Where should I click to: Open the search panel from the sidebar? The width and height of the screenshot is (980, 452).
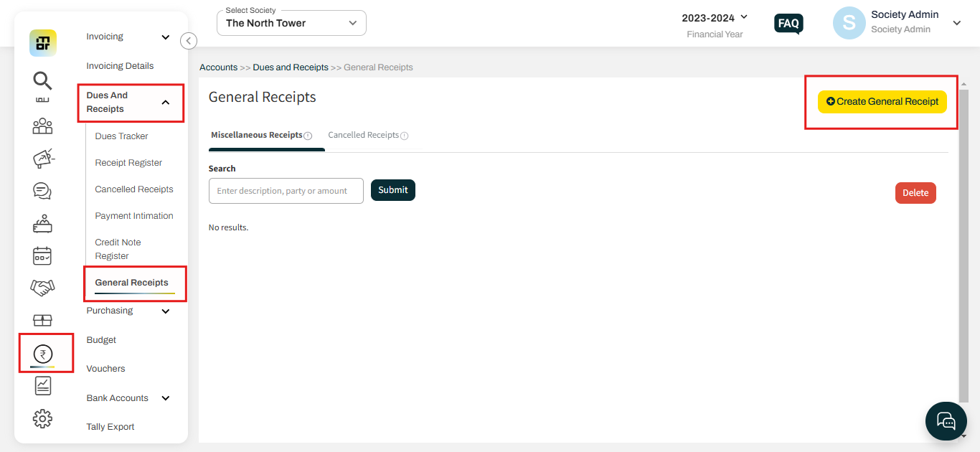click(x=42, y=81)
